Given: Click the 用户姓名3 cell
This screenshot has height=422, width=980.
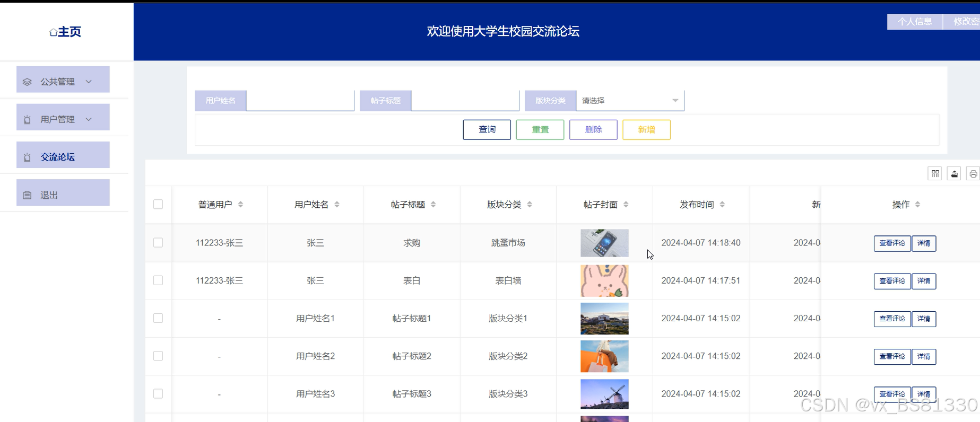Looking at the screenshot, I should point(315,394).
